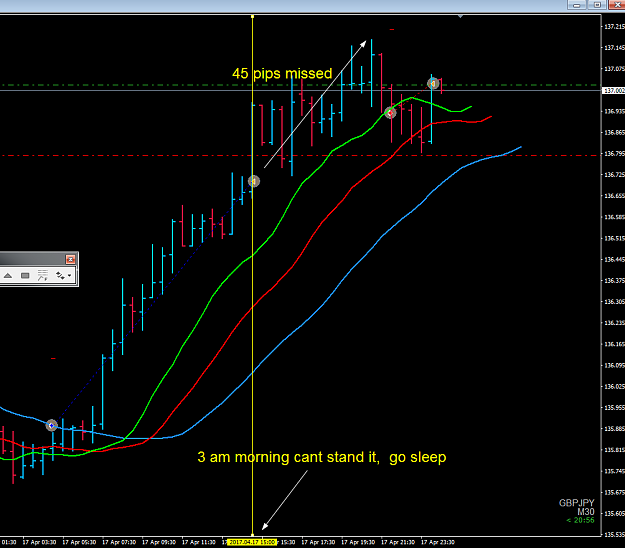Image resolution: width=625 pixels, height=548 pixels.
Task: Open the arrows tool dropdown arrow
Action: [x=70, y=275]
